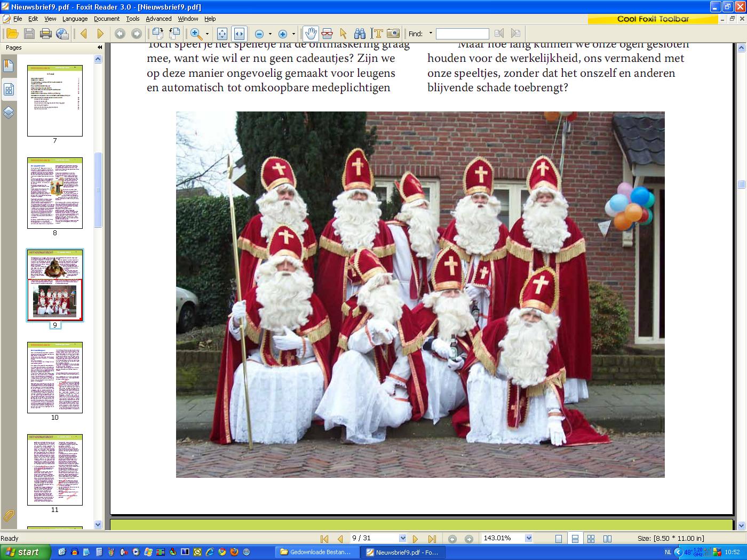
Task: Open the Attachments paperclip side tab
Action: tap(8, 515)
